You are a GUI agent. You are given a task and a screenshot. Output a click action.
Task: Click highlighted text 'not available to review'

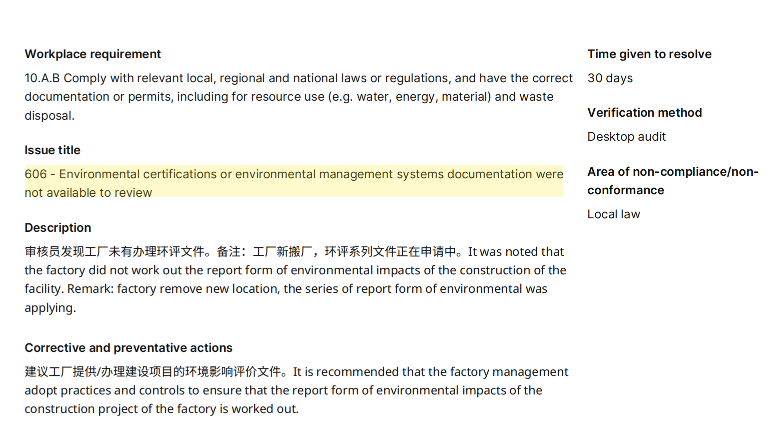click(x=88, y=192)
